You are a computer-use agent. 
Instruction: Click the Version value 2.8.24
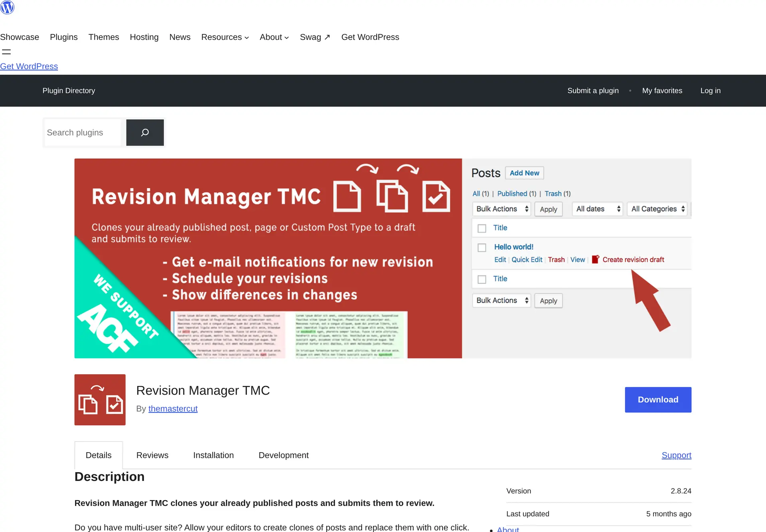(x=681, y=491)
